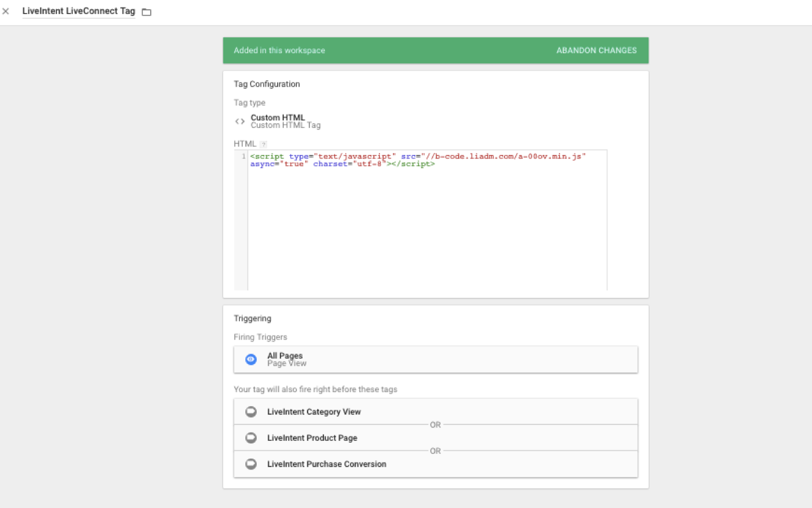Viewport: 812px width, 508px height.
Task: Click the Custom HTML angle-brackets icon
Action: click(240, 121)
